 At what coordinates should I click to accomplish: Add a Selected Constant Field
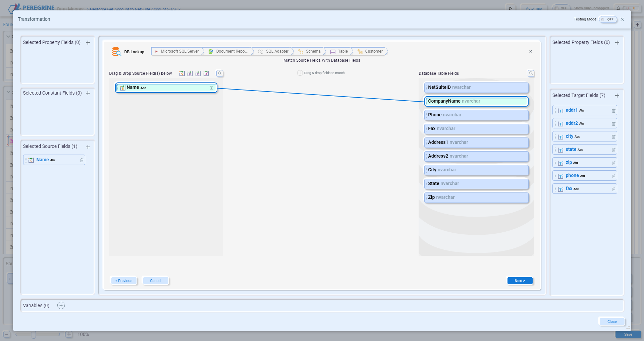(88, 93)
